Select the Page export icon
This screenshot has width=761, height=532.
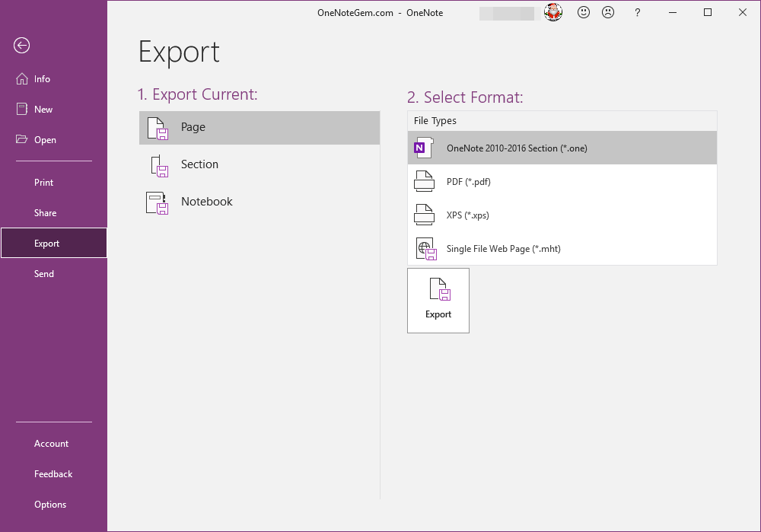[157, 127]
